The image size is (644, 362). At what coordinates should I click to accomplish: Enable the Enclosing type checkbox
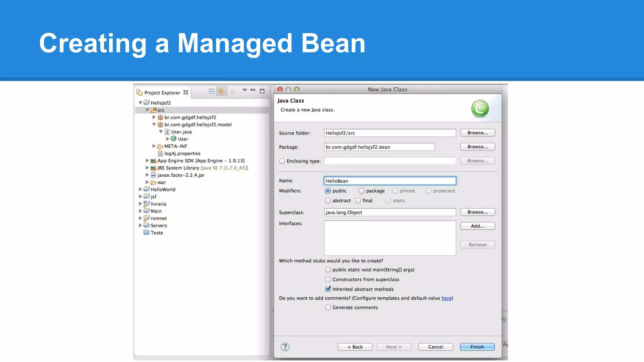pos(282,161)
